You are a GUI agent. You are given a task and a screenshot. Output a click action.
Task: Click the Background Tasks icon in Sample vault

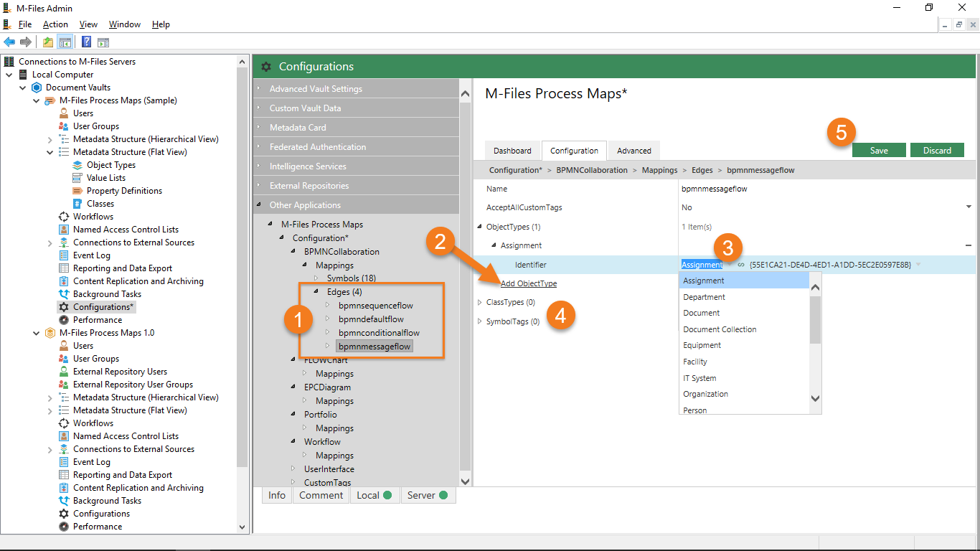64,294
